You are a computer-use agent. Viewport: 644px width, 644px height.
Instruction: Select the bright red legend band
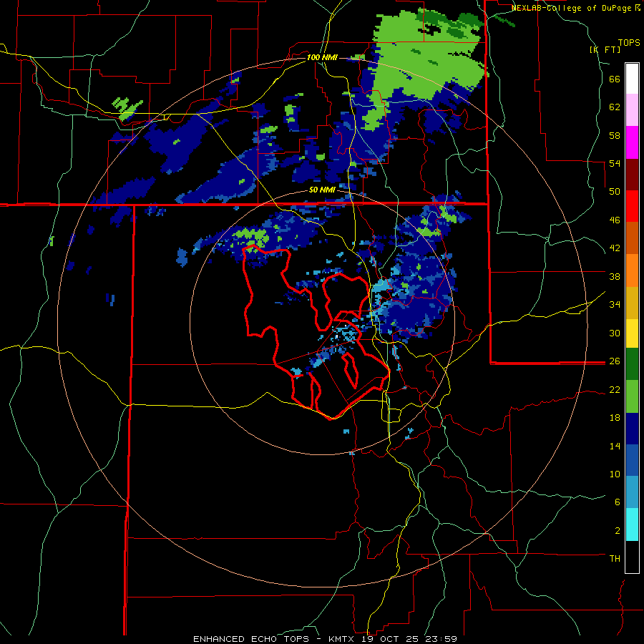click(632, 206)
